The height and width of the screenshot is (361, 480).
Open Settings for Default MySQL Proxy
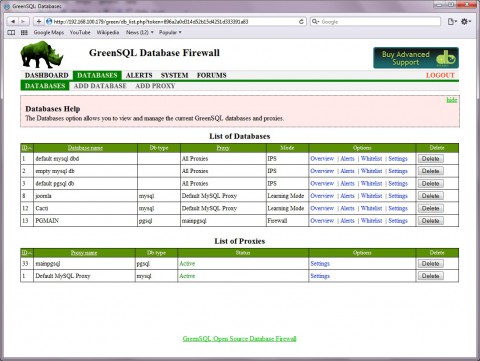pos(320,276)
